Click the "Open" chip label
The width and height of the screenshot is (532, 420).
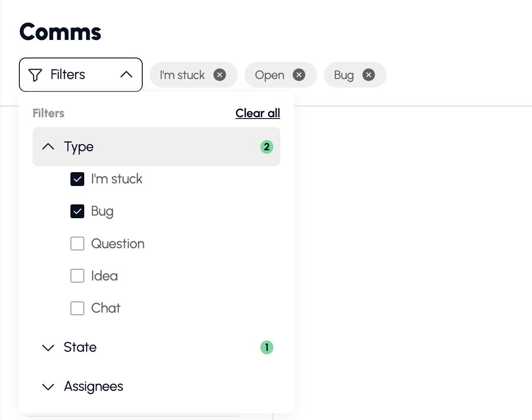269,75
